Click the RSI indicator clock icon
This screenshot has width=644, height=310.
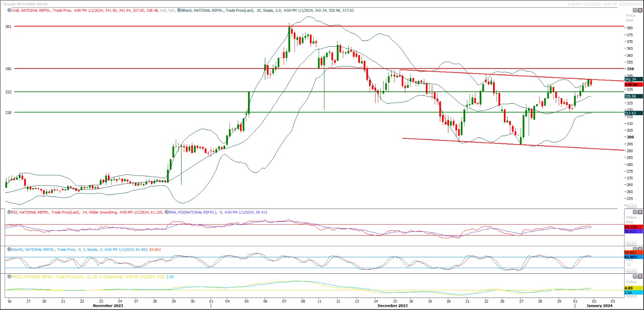pyautogui.click(x=9, y=212)
